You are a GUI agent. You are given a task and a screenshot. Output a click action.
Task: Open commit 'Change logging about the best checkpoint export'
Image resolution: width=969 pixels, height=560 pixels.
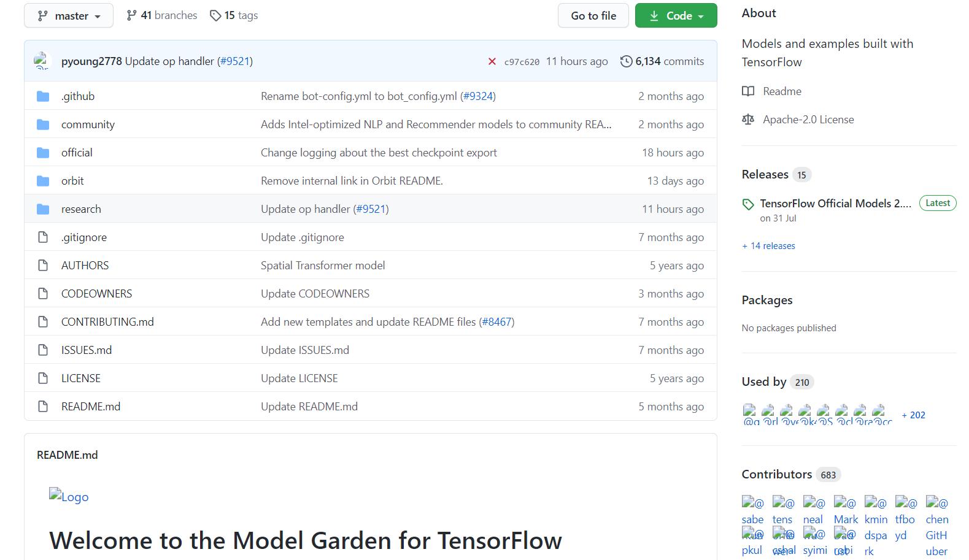point(379,153)
